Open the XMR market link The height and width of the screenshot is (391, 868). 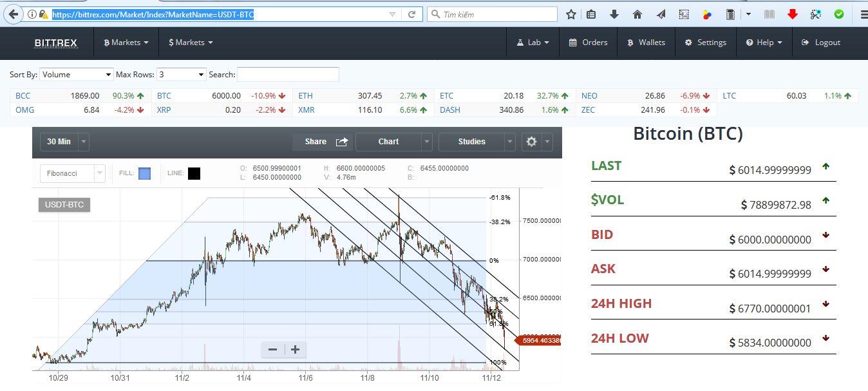point(307,110)
